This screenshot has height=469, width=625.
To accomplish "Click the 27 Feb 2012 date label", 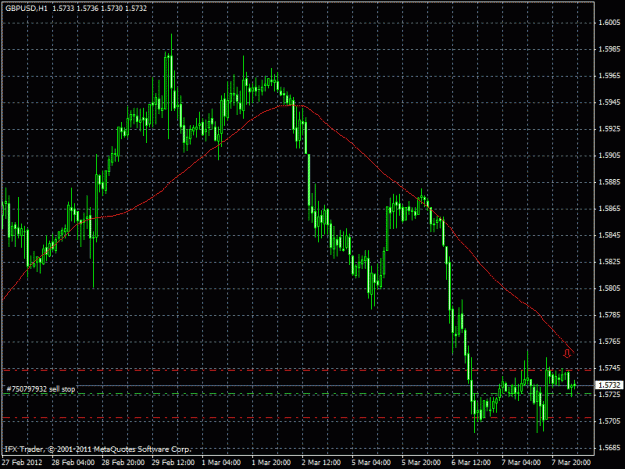I will [x=22, y=462].
